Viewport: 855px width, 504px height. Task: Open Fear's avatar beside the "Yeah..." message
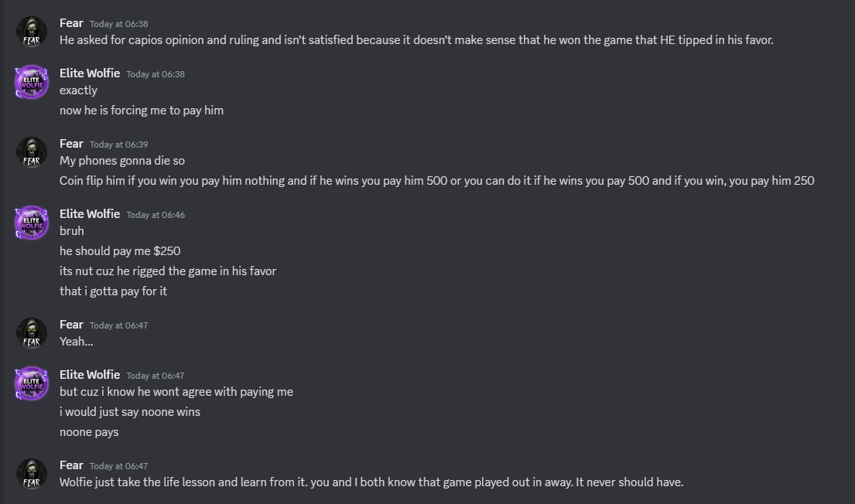pyautogui.click(x=32, y=333)
